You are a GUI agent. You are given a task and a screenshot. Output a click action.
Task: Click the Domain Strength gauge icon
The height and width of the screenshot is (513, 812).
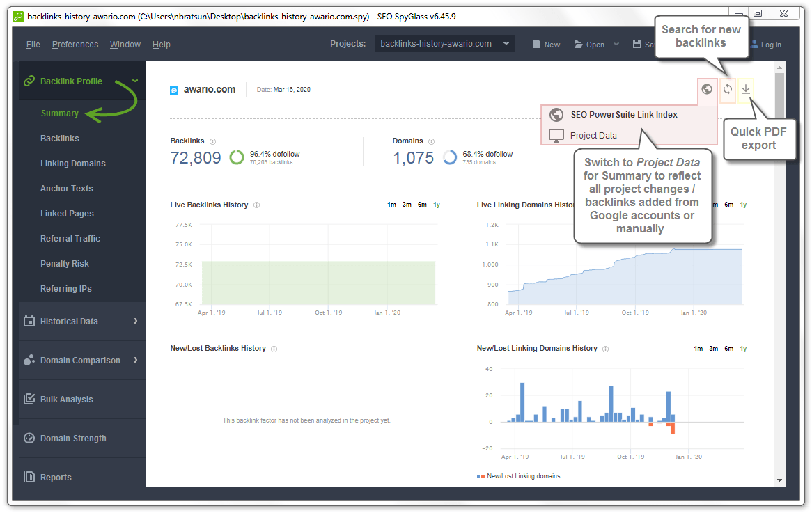(x=29, y=439)
